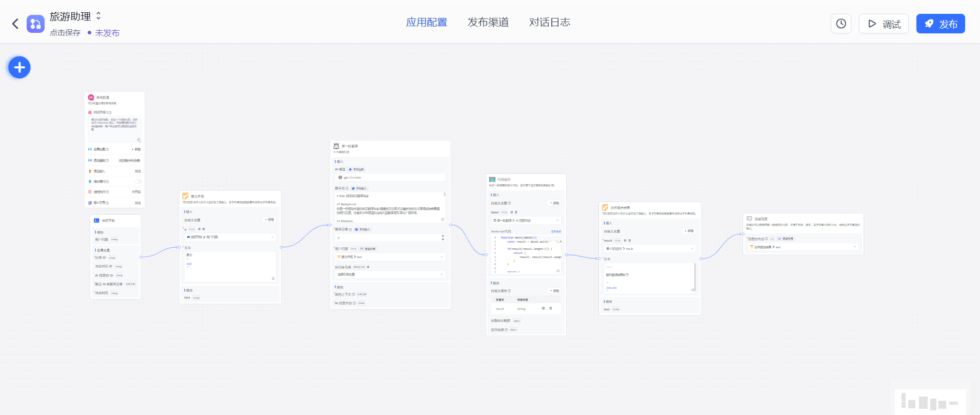Open settings gear for variable q in 原文声明

[199, 229]
